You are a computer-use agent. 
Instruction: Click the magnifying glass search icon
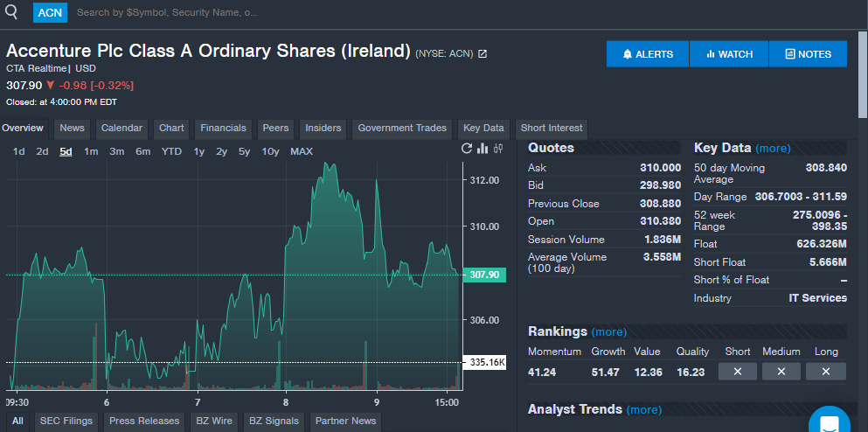pyautogui.click(x=11, y=11)
